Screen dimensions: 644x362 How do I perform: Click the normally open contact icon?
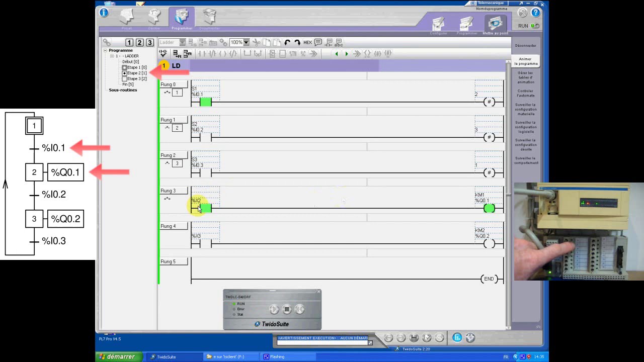coord(201,53)
